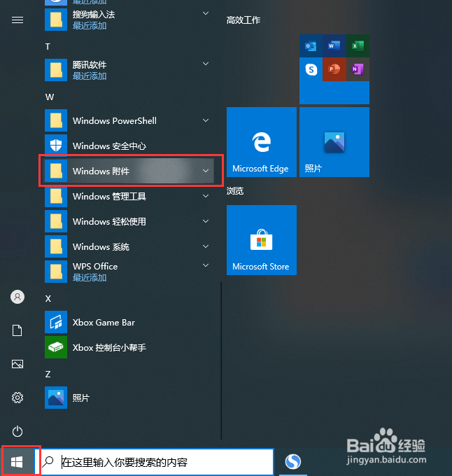The width and height of the screenshot is (452, 476).
Task: Open the OneNote icon in Office tile
Action: pyautogui.click(x=358, y=69)
